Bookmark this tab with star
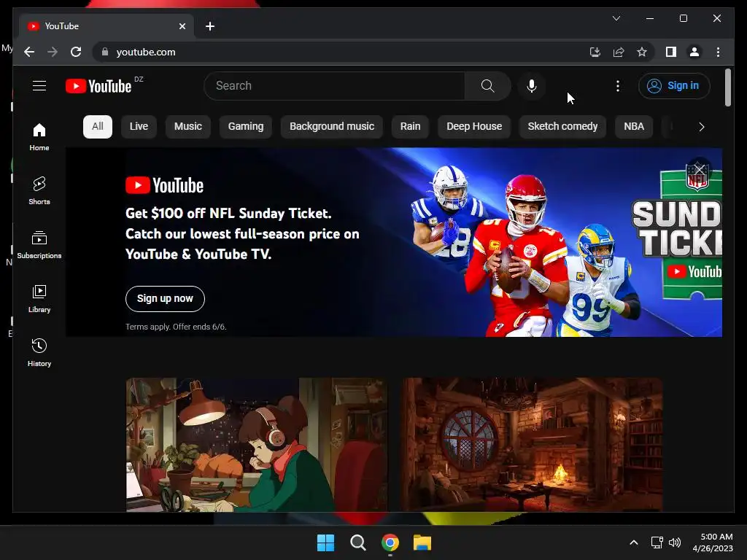 pyautogui.click(x=642, y=52)
